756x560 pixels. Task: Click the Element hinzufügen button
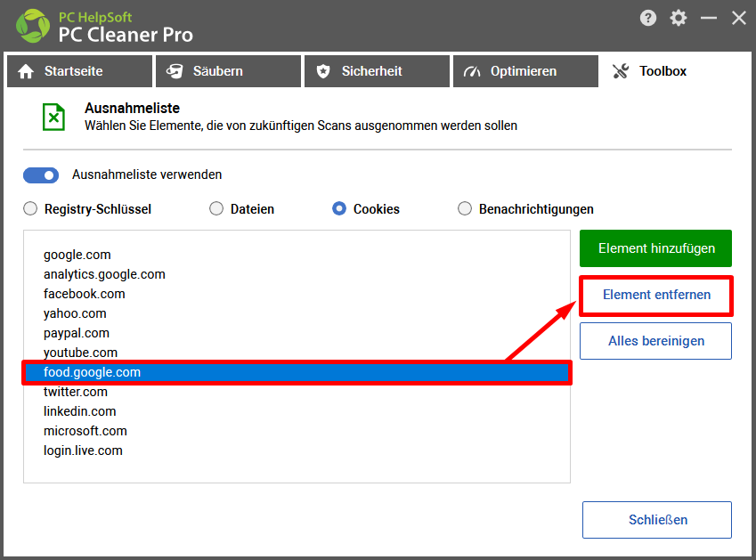[655, 248]
